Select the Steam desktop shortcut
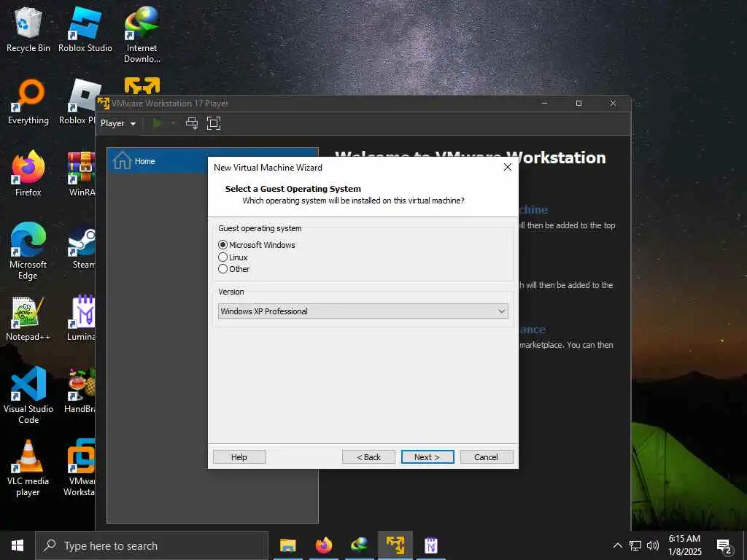The image size is (747, 560). pyautogui.click(x=82, y=246)
